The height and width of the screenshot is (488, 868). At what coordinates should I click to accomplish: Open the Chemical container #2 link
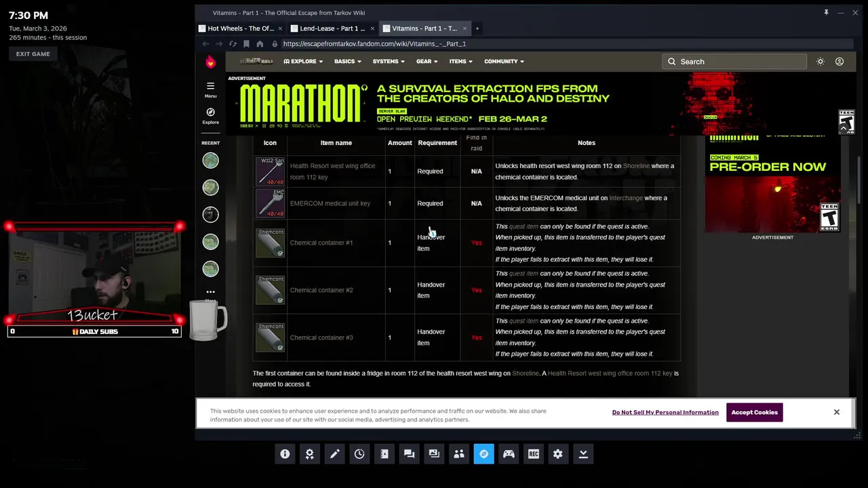click(321, 290)
